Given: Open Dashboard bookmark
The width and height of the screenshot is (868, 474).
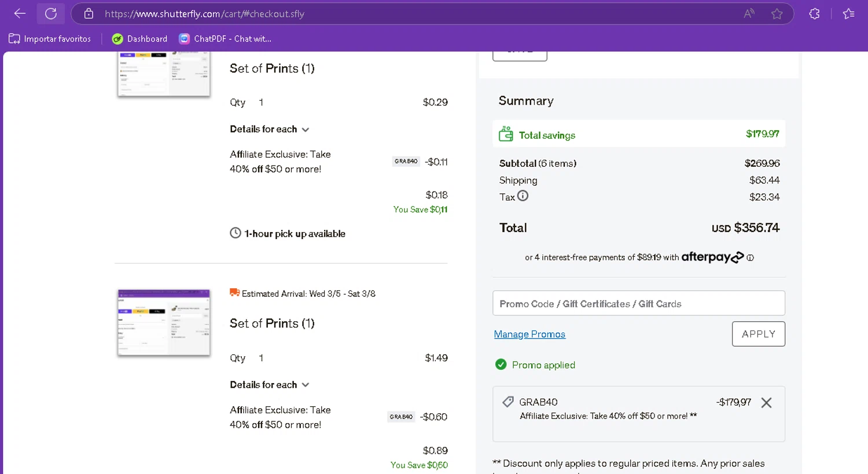Looking at the screenshot, I should tap(139, 39).
